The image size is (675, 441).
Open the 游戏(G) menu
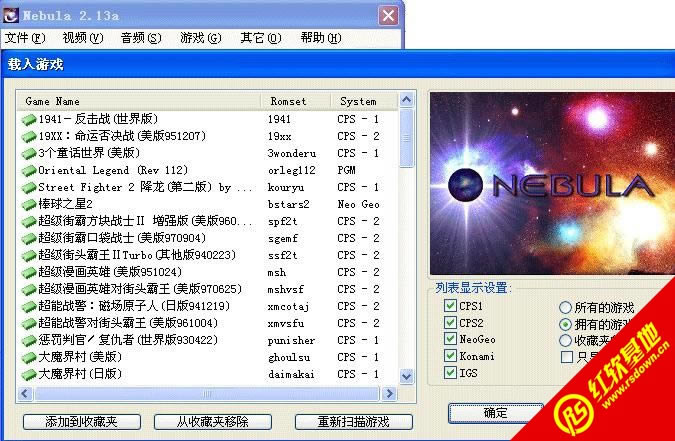coord(200,38)
